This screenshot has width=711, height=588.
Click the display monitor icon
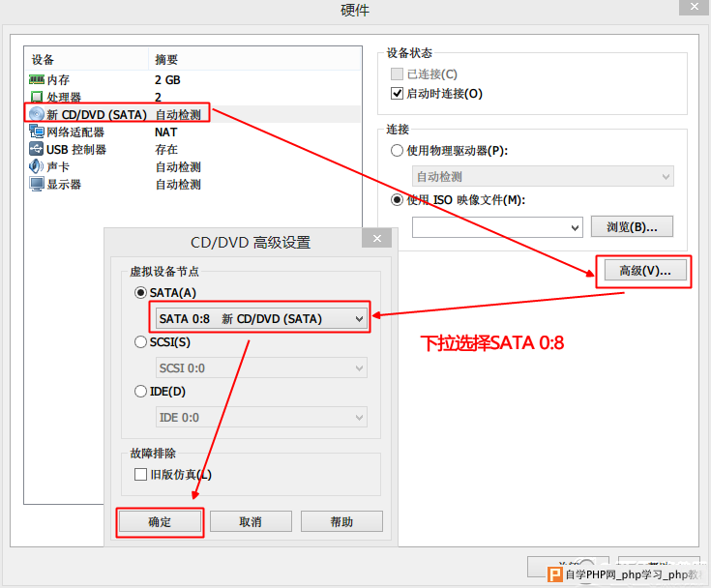(x=37, y=184)
